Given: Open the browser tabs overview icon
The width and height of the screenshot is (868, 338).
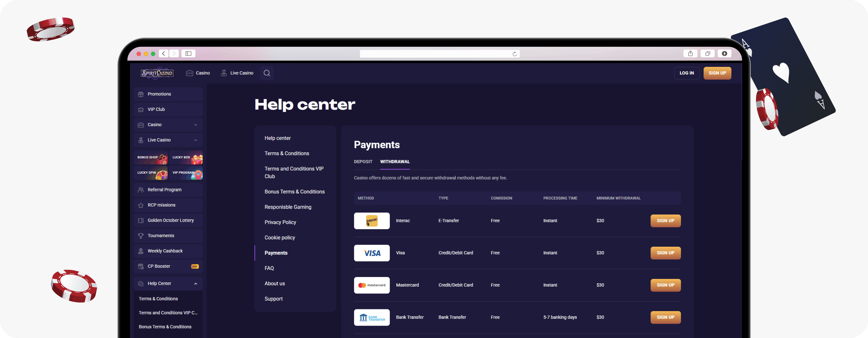Looking at the screenshot, I should click(x=708, y=53).
